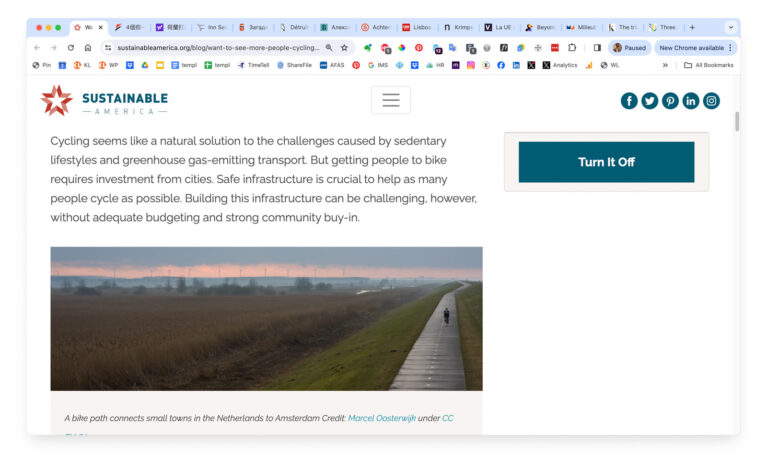Expand the tab search dropdown arrow
767x470 pixels.
click(x=730, y=27)
